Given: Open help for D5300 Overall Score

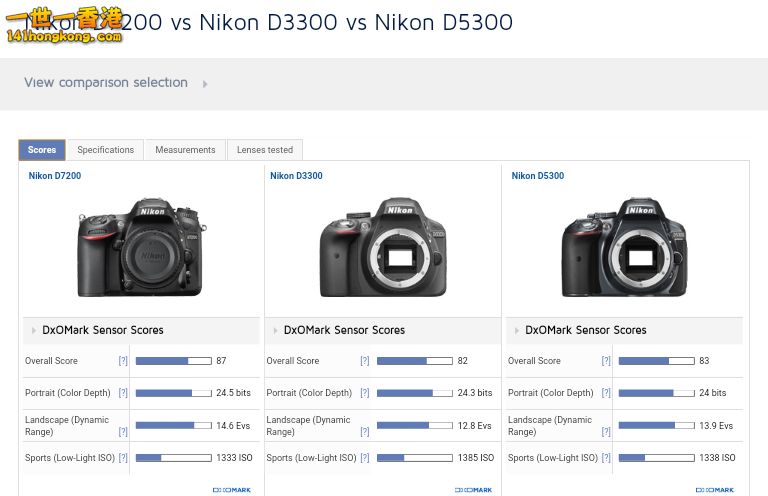Looking at the screenshot, I should pyautogui.click(x=606, y=361).
